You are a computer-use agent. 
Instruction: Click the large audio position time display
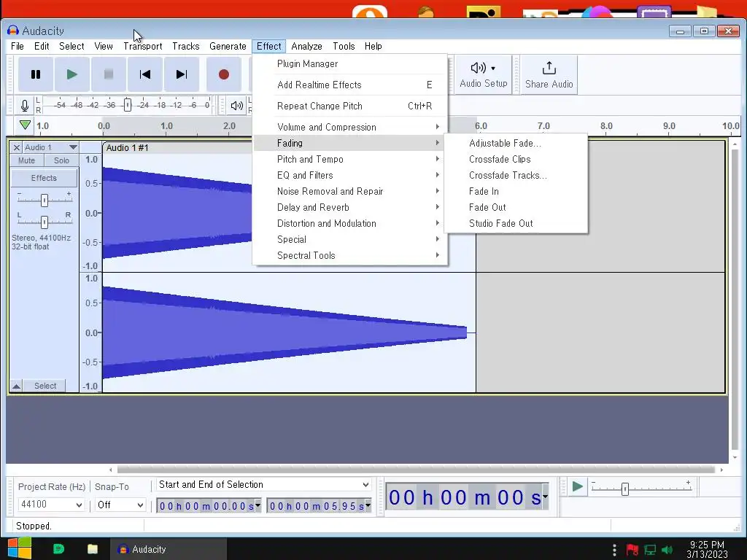[467, 497]
